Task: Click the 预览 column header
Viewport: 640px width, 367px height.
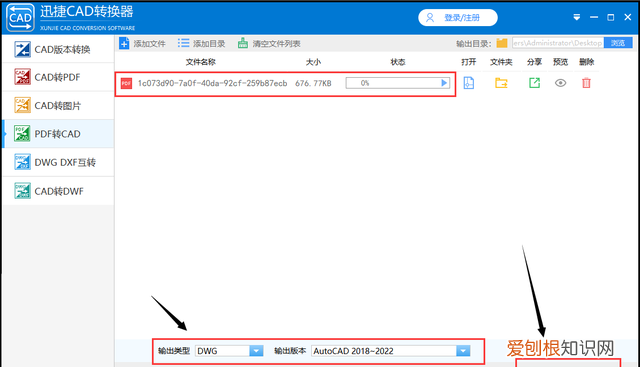Action: pos(560,62)
